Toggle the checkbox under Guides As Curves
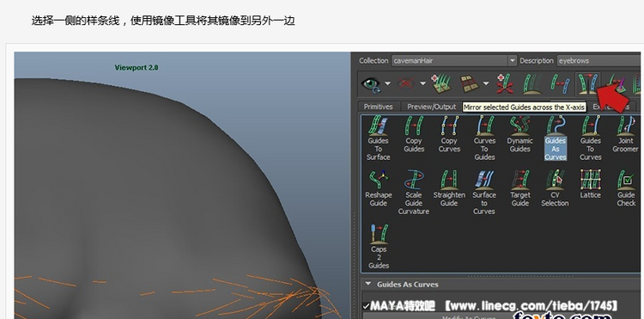Viewport: 644px width, 319px height. click(366, 306)
